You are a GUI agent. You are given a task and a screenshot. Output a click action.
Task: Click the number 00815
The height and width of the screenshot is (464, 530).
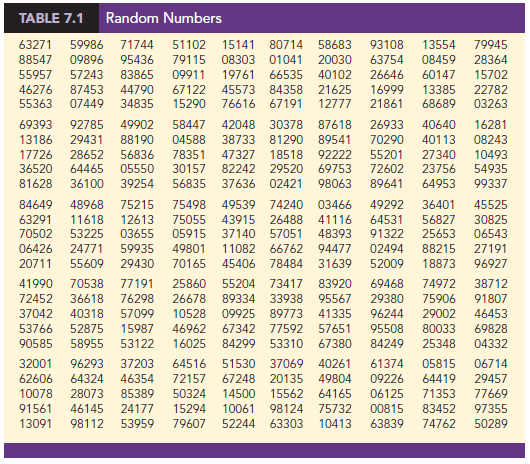click(387, 409)
